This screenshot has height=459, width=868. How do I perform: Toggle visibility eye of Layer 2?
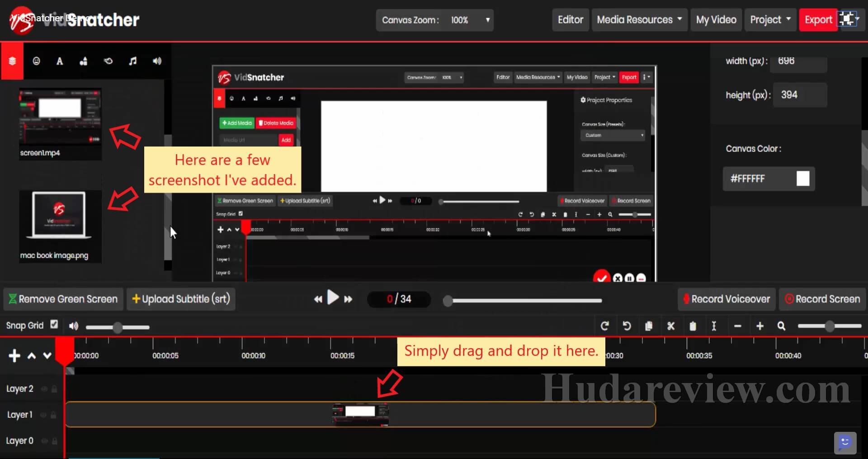coord(44,389)
